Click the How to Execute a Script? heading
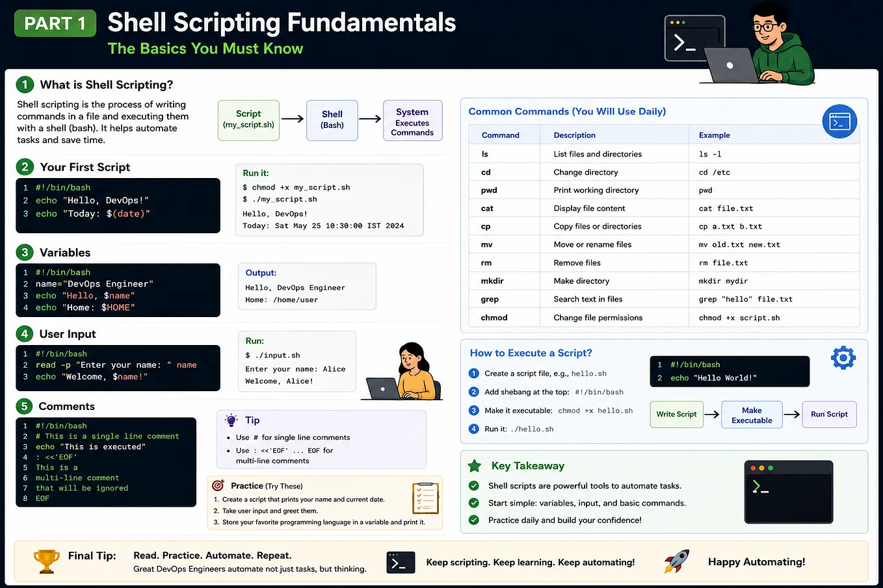 (x=531, y=353)
